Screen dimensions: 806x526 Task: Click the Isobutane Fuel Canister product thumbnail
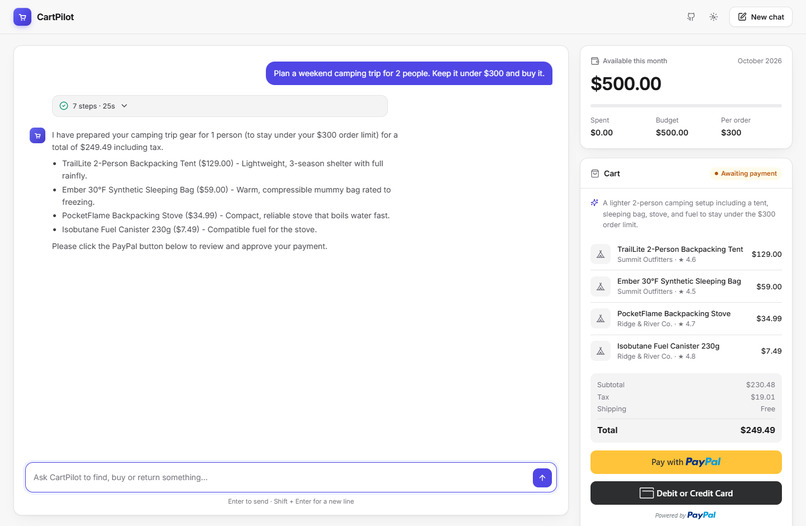click(x=600, y=351)
